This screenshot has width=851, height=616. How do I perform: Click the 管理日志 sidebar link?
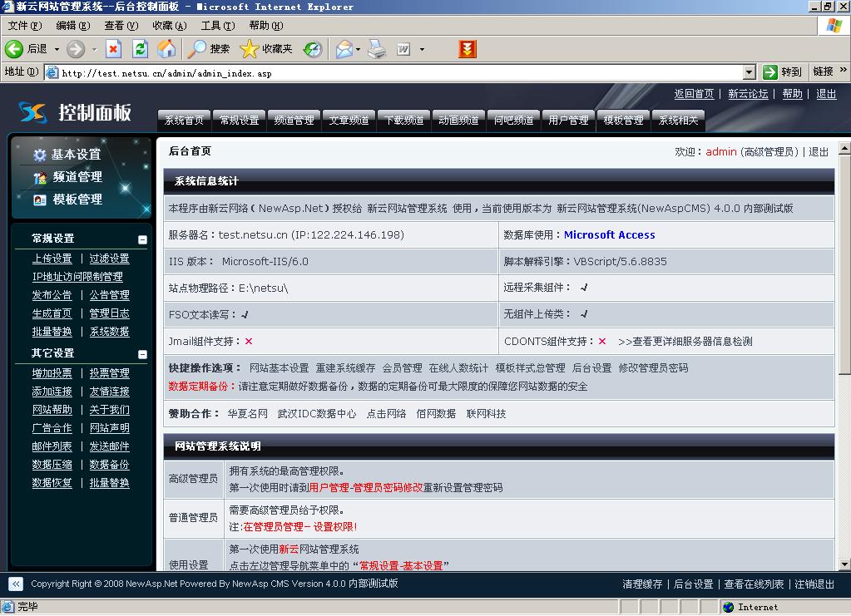109,313
